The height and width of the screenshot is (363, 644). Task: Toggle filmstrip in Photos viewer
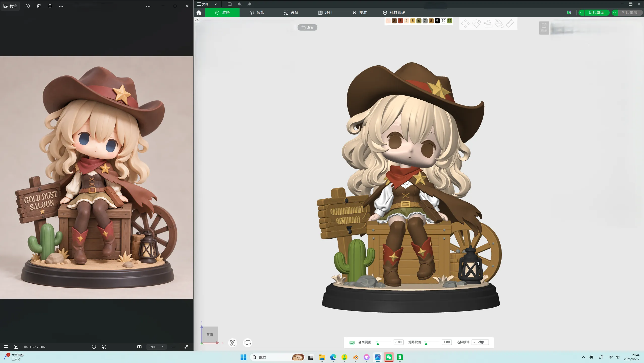(x=6, y=347)
